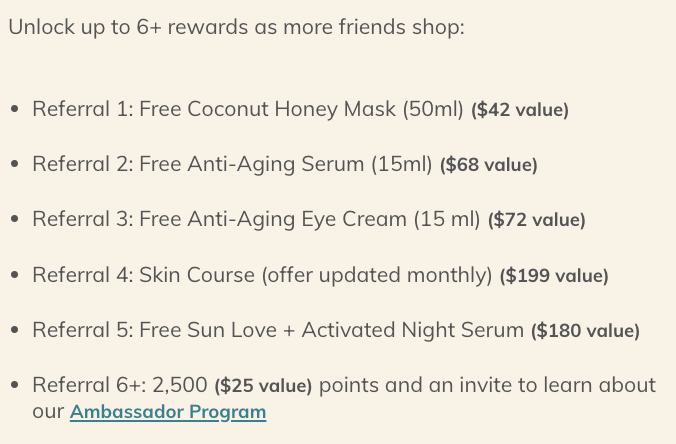This screenshot has height=444, width=676.
Task: Click the bold "($42 value)" label
Action: coord(519,110)
